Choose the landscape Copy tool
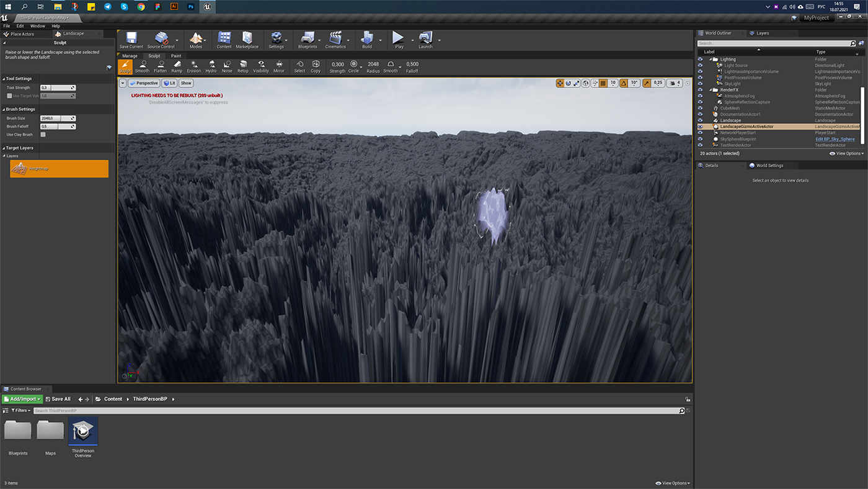Image resolution: width=868 pixels, height=489 pixels. [x=316, y=66]
